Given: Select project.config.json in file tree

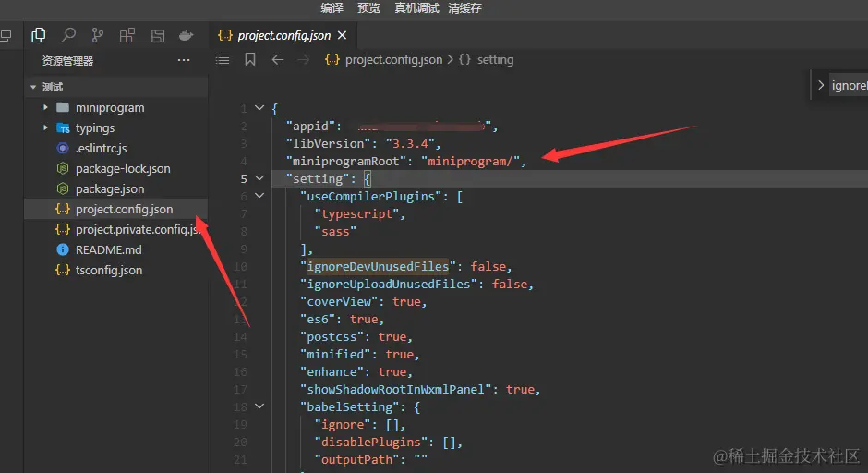Looking at the screenshot, I should (115, 210).
